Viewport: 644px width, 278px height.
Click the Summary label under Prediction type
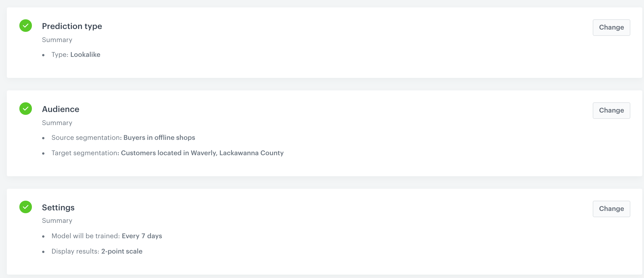tap(57, 40)
